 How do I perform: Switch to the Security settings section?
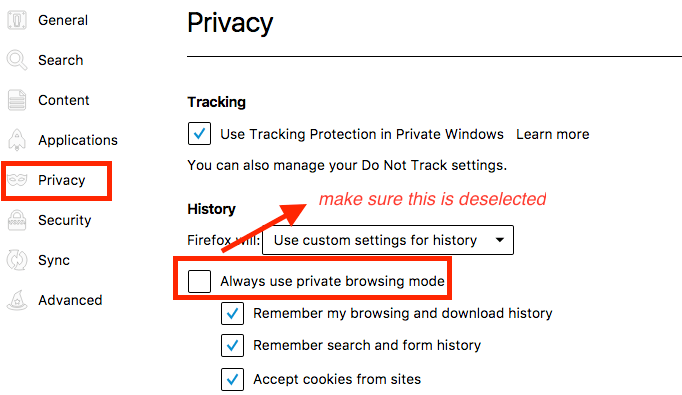(x=64, y=220)
